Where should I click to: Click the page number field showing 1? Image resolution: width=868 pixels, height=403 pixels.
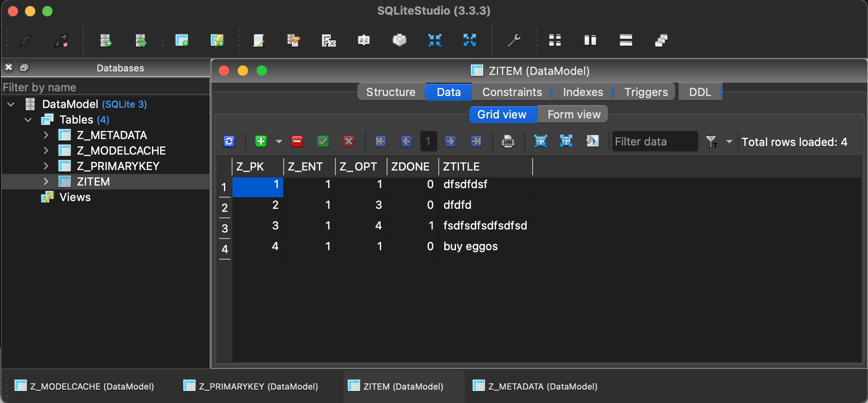(x=428, y=141)
